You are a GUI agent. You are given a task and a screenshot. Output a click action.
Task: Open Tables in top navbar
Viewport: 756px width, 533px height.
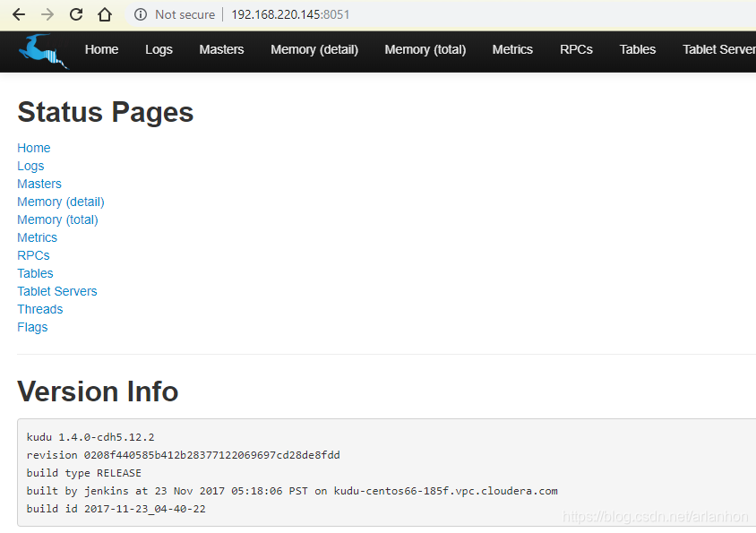638,49
